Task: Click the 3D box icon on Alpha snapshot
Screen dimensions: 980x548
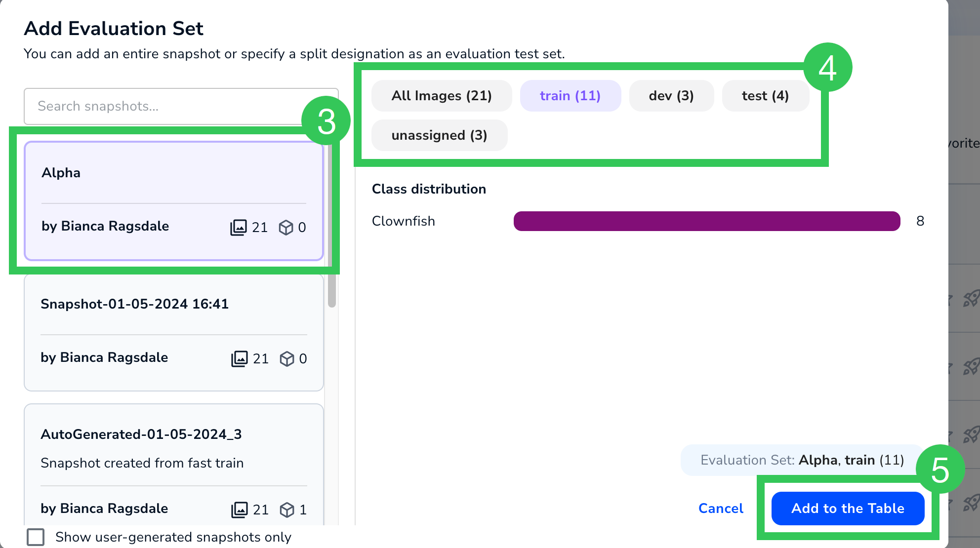Action: tap(286, 227)
